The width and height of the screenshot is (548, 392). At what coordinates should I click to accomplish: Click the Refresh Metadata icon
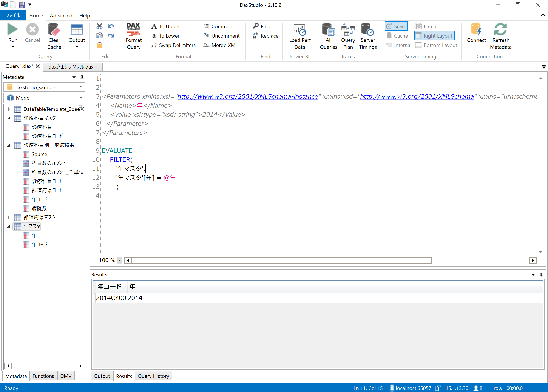coord(500,30)
